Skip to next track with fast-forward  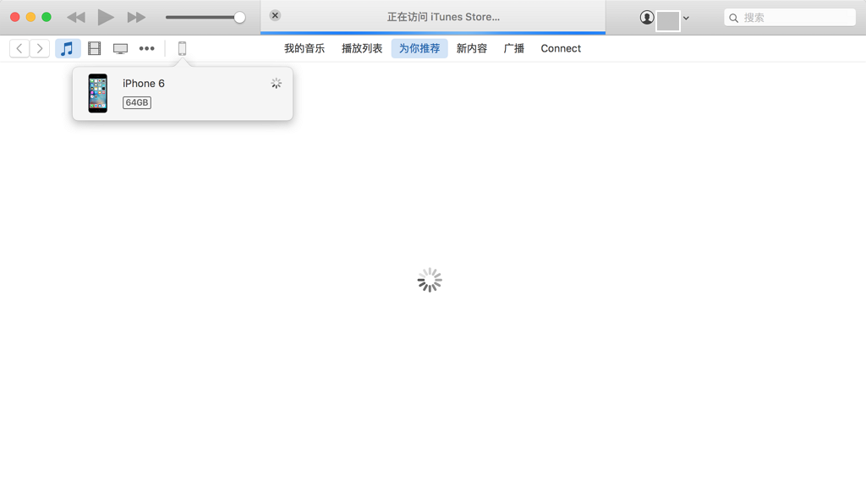(x=136, y=17)
